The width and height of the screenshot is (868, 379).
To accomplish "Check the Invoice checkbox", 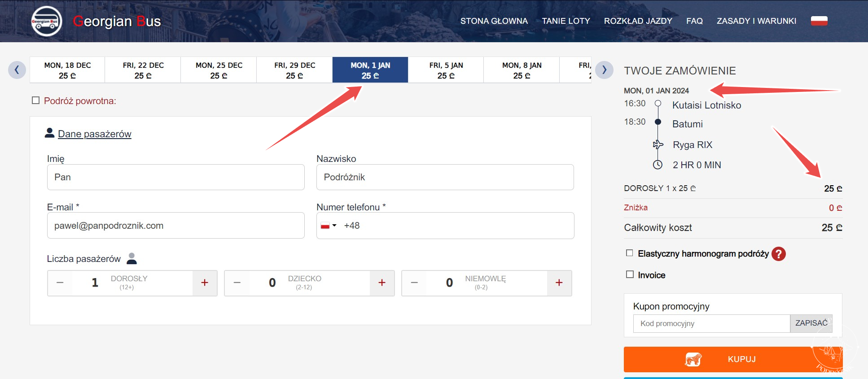I will point(630,274).
